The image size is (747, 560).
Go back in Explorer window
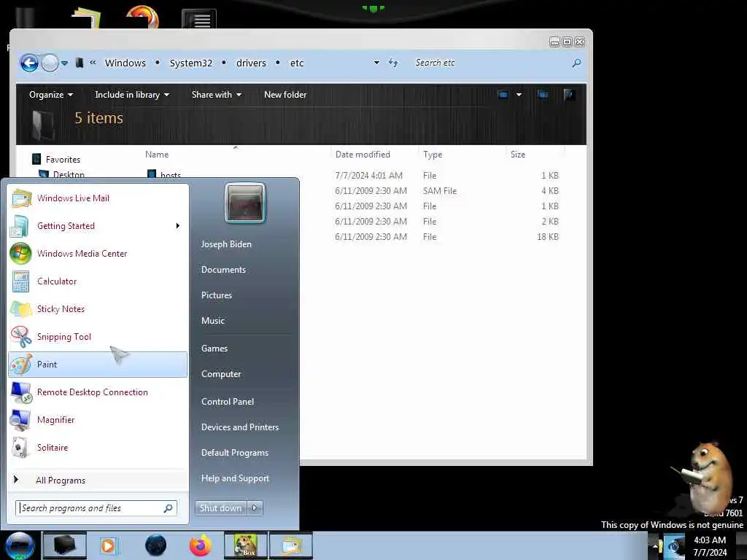pyautogui.click(x=29, y=63)
